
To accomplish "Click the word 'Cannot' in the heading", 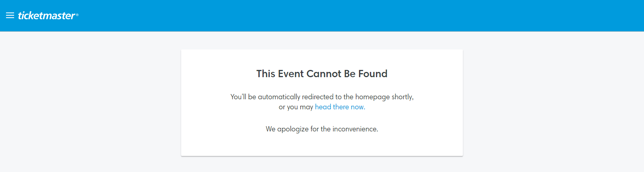I will (x=324, y=74).
